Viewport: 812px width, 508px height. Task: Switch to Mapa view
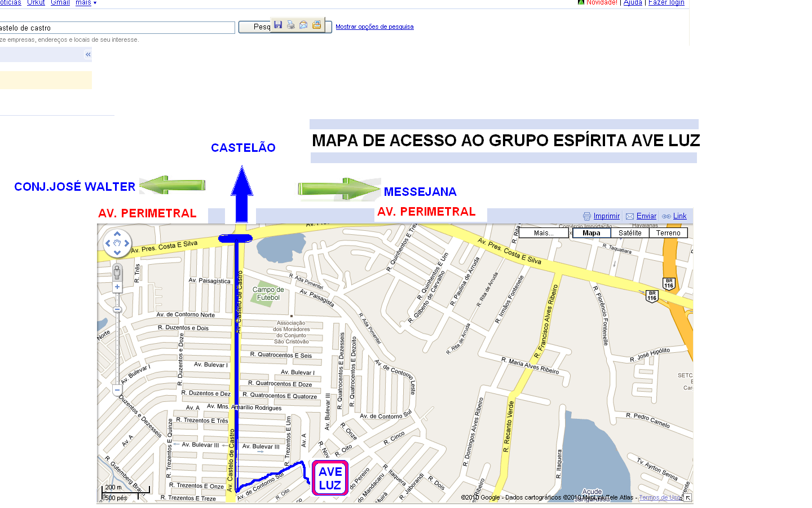tap(592, 233)
